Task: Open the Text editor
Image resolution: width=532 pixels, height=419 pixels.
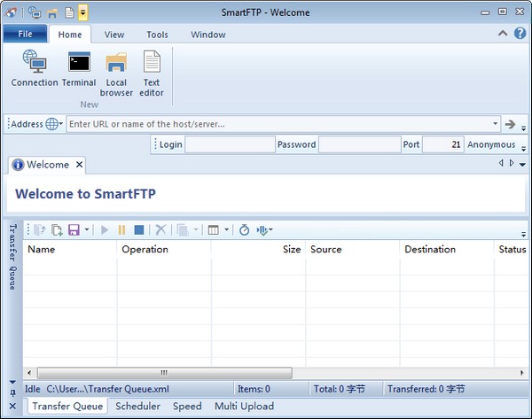Action: 152,73
